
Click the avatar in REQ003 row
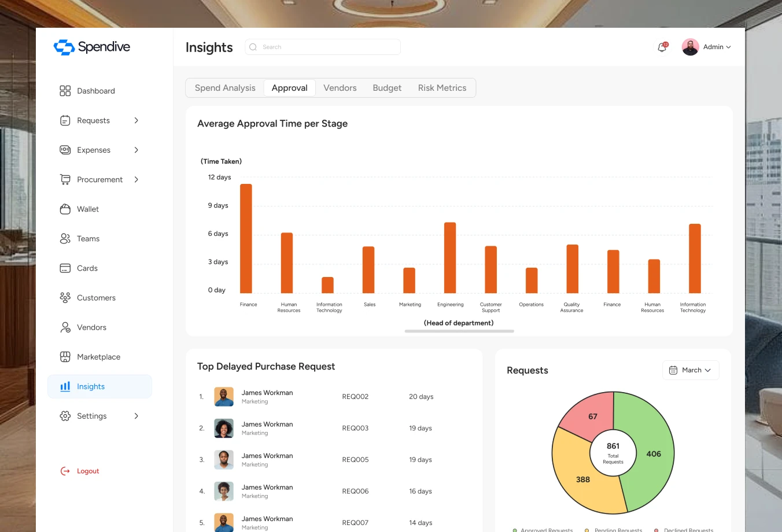point(224,428)
